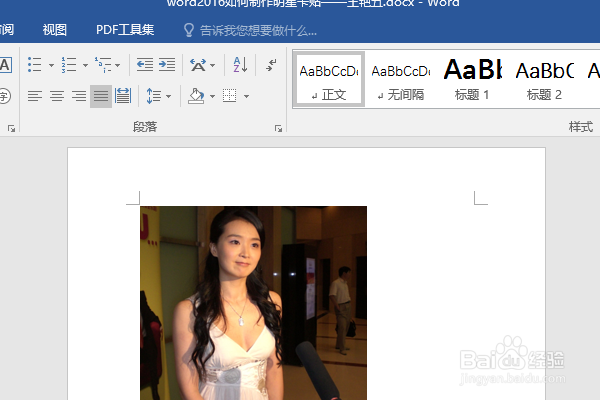Open the shading color dropdown arrow
The width and height of the screenshot is (600, 400).
(x=212, y=96)
